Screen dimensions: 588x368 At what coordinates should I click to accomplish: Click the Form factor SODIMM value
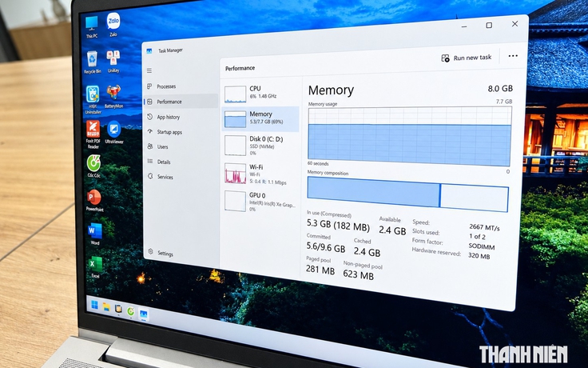482,246
